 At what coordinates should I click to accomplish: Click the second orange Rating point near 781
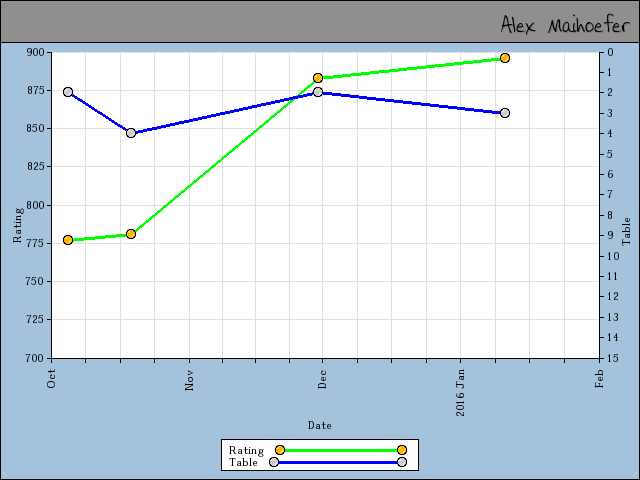[131, 234]
